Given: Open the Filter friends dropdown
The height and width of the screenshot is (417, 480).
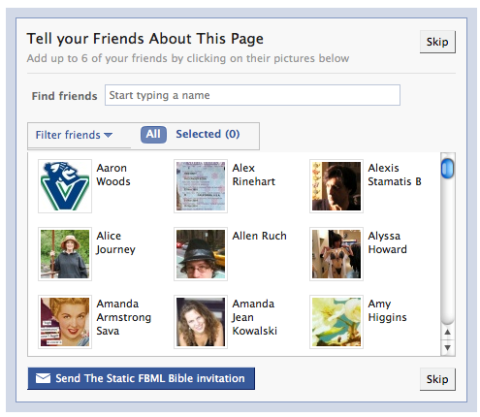Looking at the screenshot, I should click(74, 135).
